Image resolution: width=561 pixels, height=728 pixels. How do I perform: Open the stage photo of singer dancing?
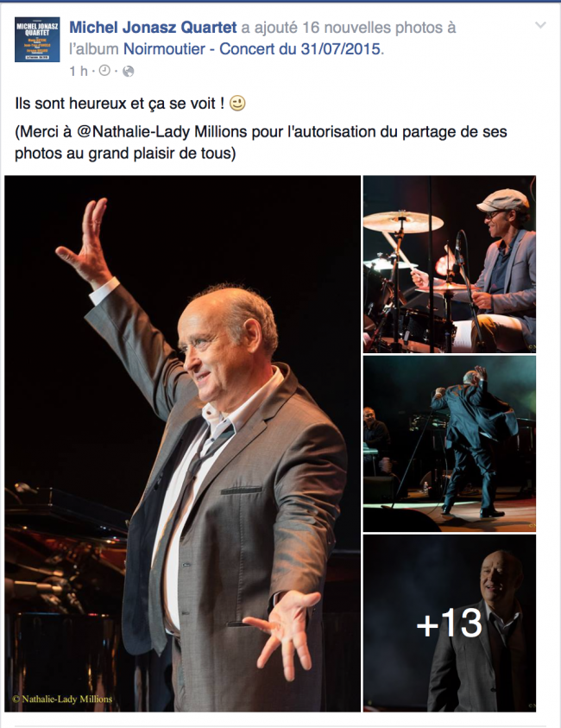pos(449,443)
